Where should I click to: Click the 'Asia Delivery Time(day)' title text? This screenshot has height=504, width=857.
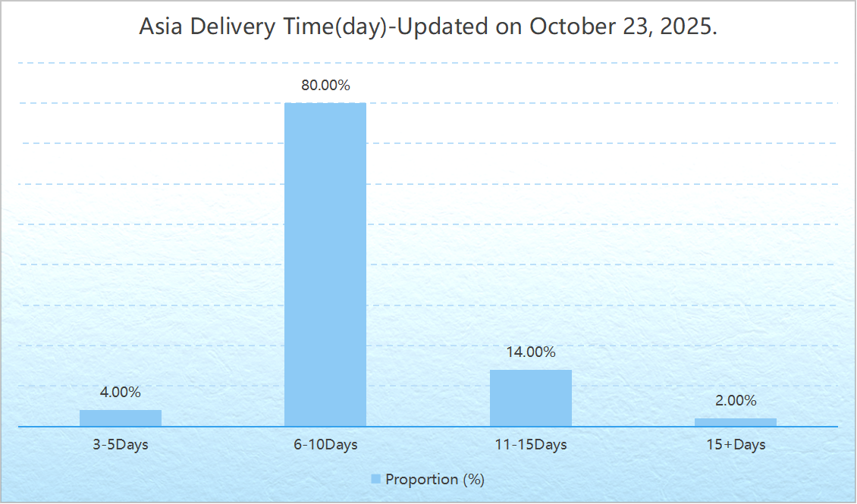pyautogui.click(x=265, y=27)
